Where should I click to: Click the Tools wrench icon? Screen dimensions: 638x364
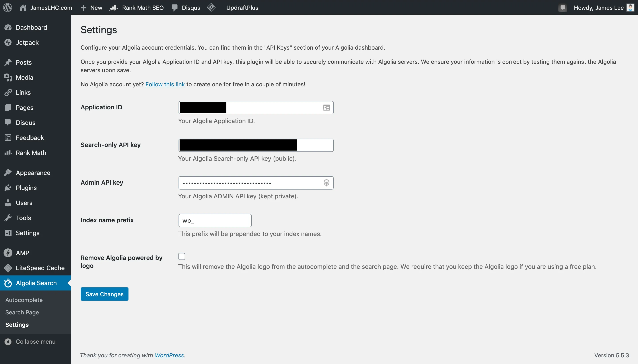pos(8,218)
